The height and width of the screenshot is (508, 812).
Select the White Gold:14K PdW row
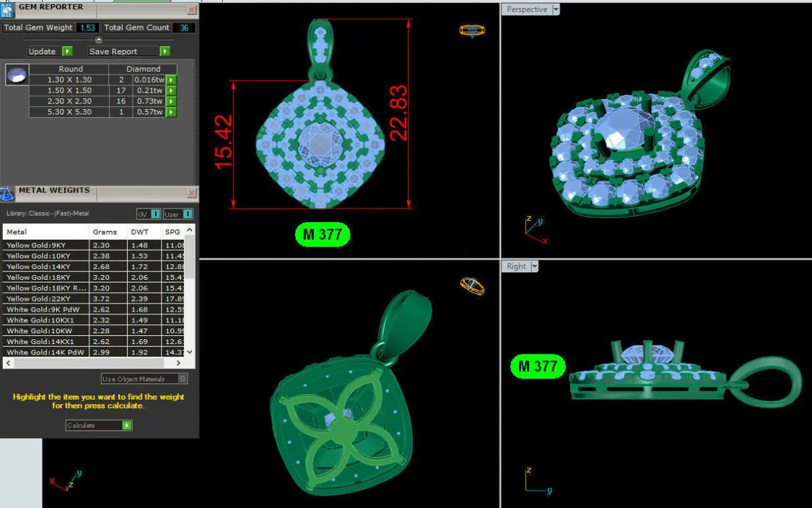point(94,352)
